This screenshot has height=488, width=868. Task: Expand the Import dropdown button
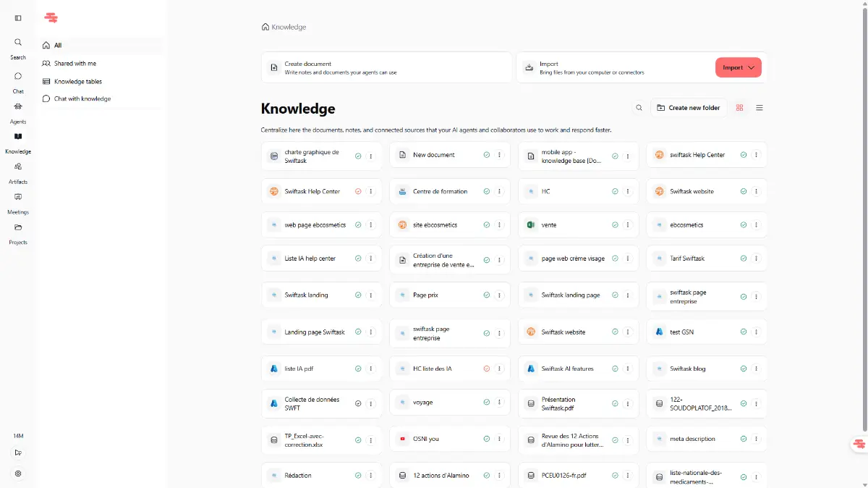pyautogui.click(x=739, y=67)
